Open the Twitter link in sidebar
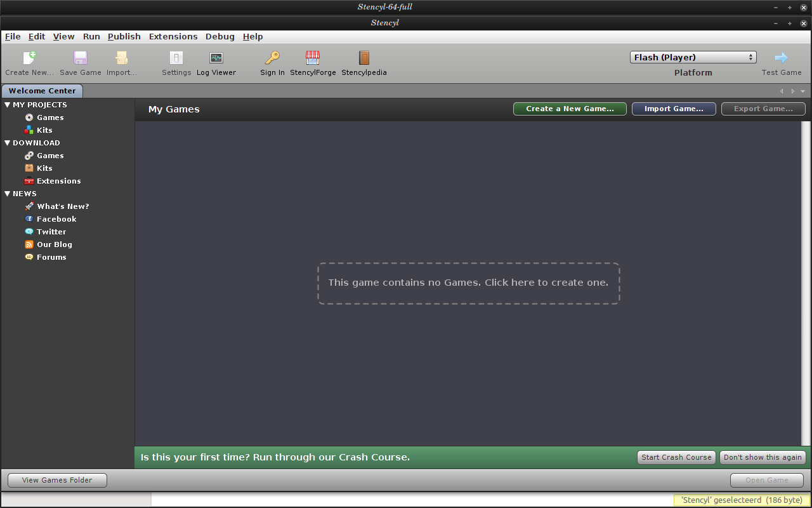This screenshot has width=812, height=508. pyautogui.click(x=51, y=232)
